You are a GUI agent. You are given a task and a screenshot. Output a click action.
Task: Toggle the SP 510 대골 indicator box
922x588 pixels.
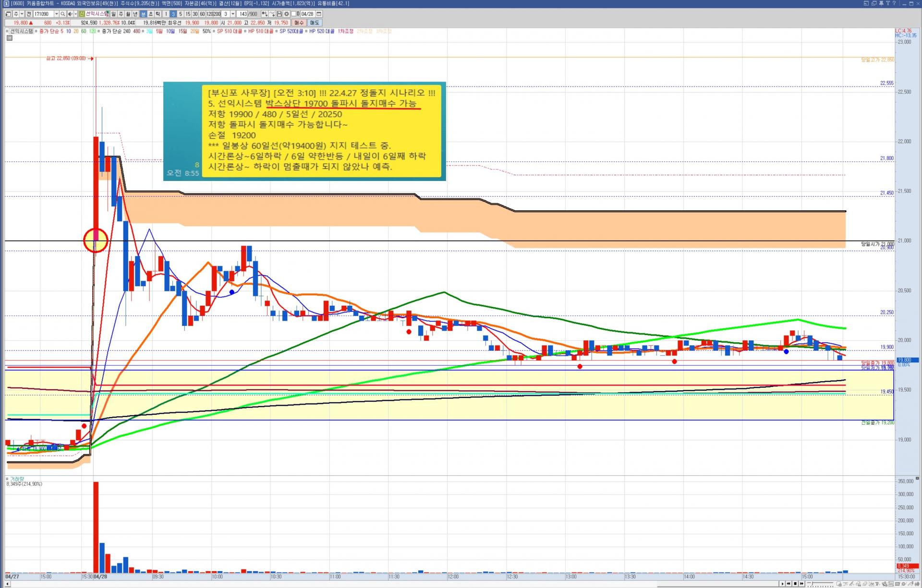(214, 31)
